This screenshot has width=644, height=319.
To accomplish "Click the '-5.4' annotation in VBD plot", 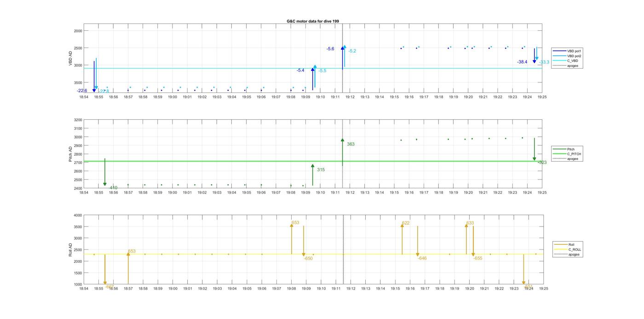I will coord(300,70).
